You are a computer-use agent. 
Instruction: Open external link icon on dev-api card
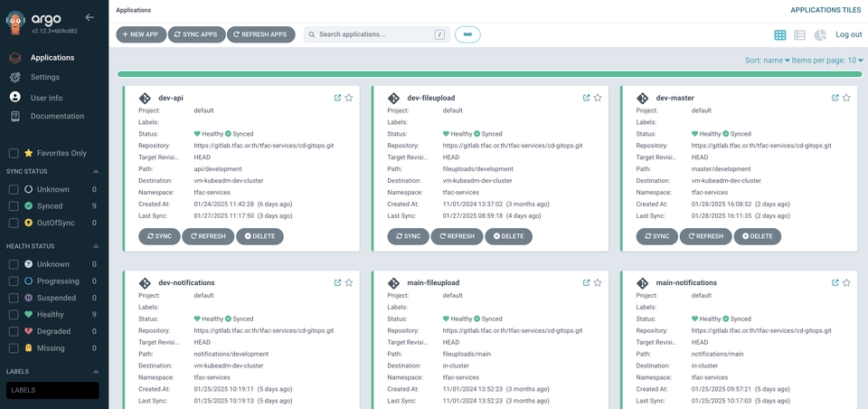point(337,98)
